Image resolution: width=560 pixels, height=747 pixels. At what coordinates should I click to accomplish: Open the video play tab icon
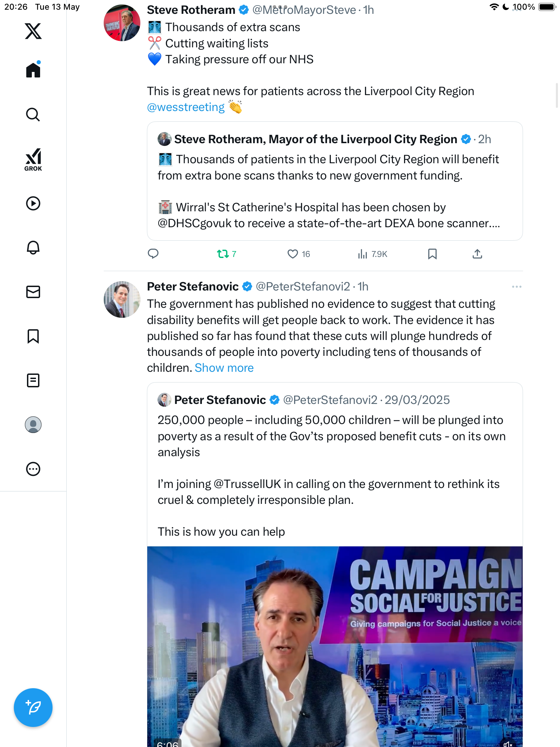[x=33, y=203]
